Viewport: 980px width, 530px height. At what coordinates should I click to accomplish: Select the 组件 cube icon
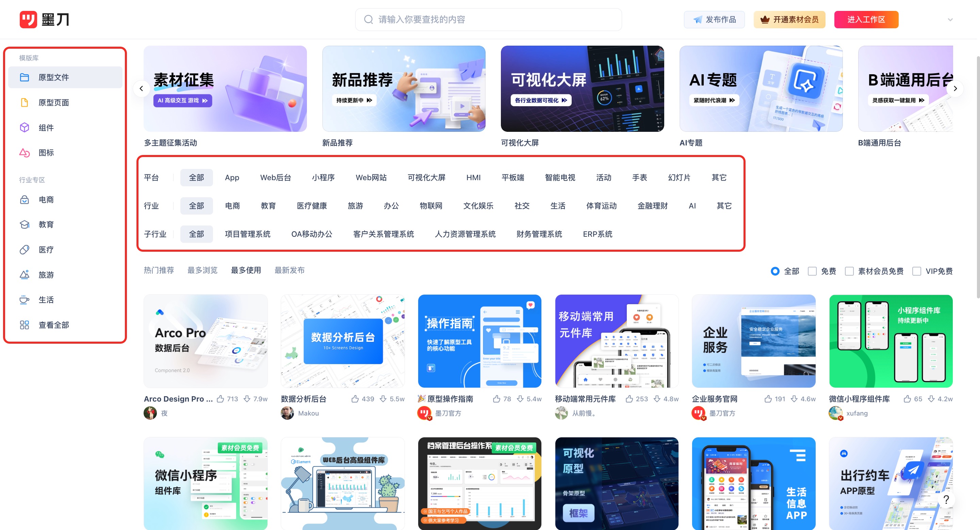[x=24, y=127]
